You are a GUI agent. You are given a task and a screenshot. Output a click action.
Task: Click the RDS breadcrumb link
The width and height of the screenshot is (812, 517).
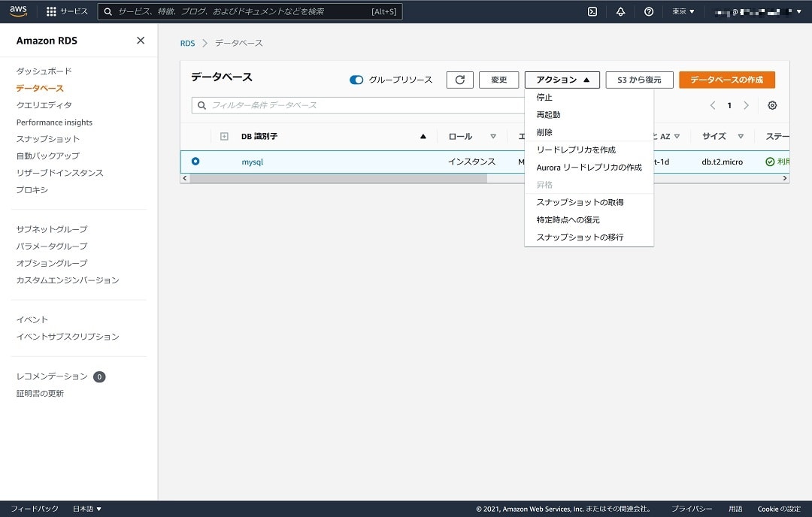coord(187,43)
